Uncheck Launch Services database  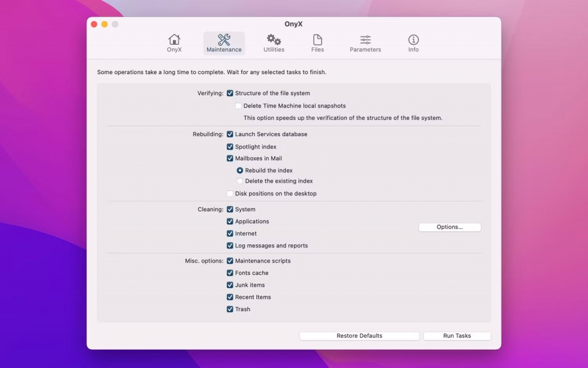tap(230, 134)
